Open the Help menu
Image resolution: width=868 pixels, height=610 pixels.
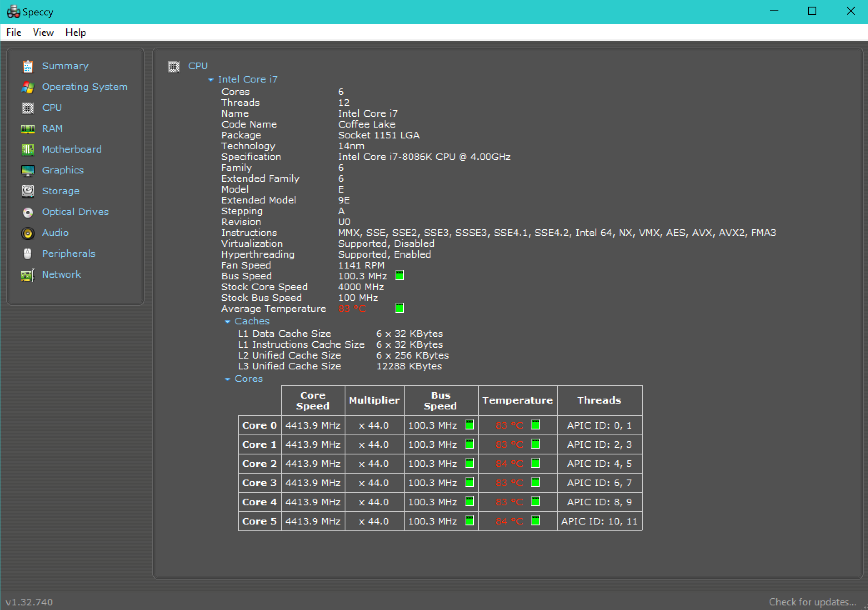coord(76,33)
